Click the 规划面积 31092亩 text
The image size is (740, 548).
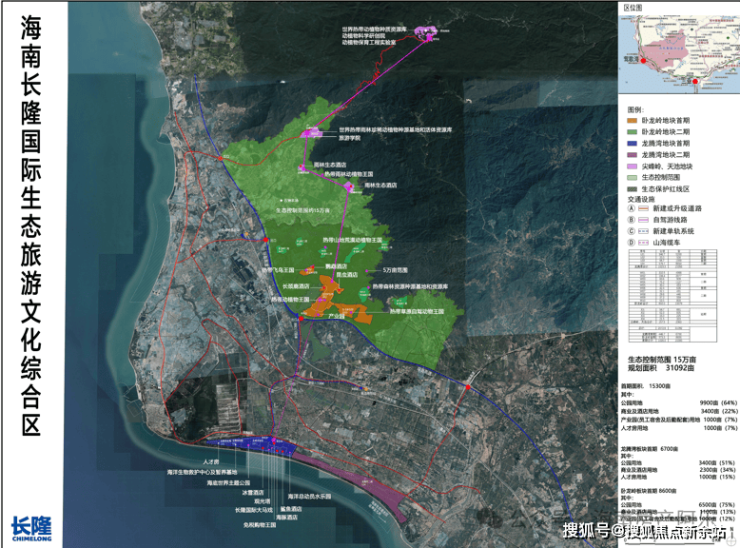click(660, 368)
